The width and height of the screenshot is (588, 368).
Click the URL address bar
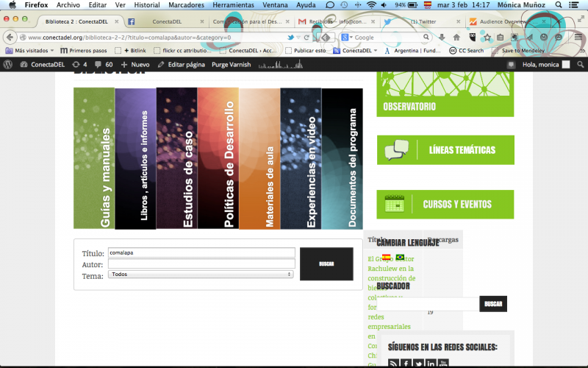point(156,38)
